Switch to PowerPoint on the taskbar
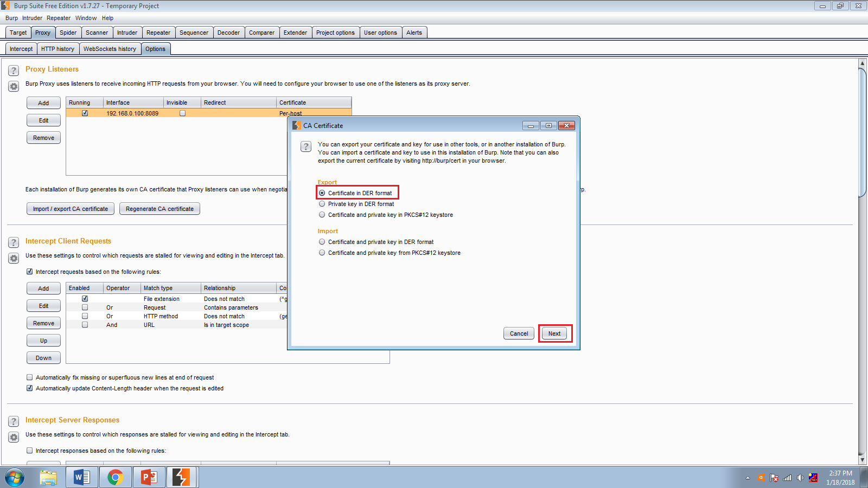Screen dimensions: 868x488 (149, 477)
